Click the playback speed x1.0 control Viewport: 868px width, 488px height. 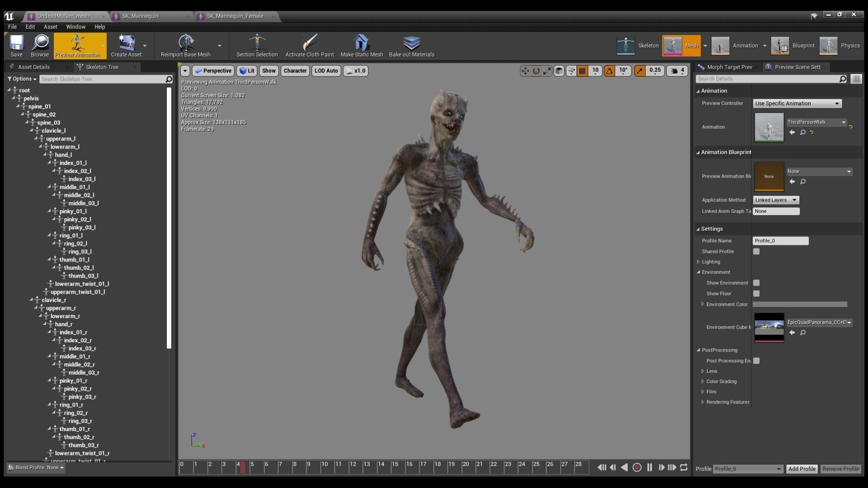[x=356, y=71]
